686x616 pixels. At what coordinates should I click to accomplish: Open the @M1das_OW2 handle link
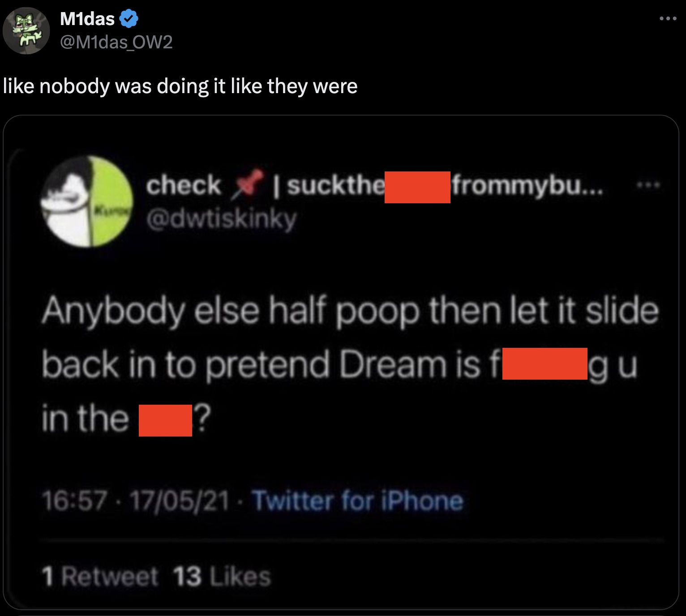click(x=116, y=42)
